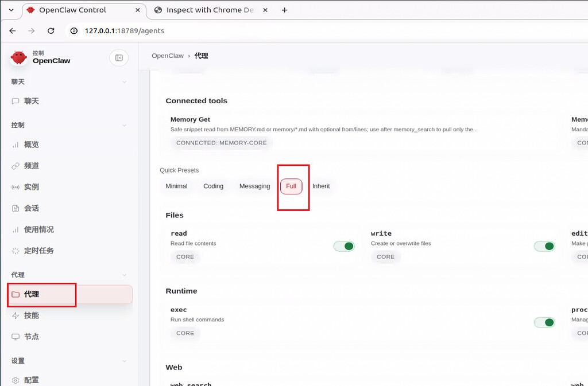Collapse the sidebar panel button
This screenshot has width=588, height=386.
click(119, 58)
